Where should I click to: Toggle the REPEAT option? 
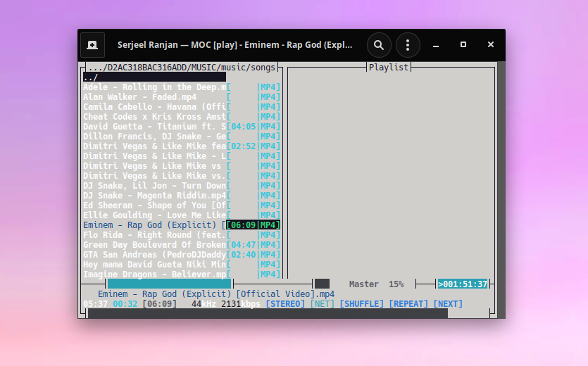click(408, 304)
